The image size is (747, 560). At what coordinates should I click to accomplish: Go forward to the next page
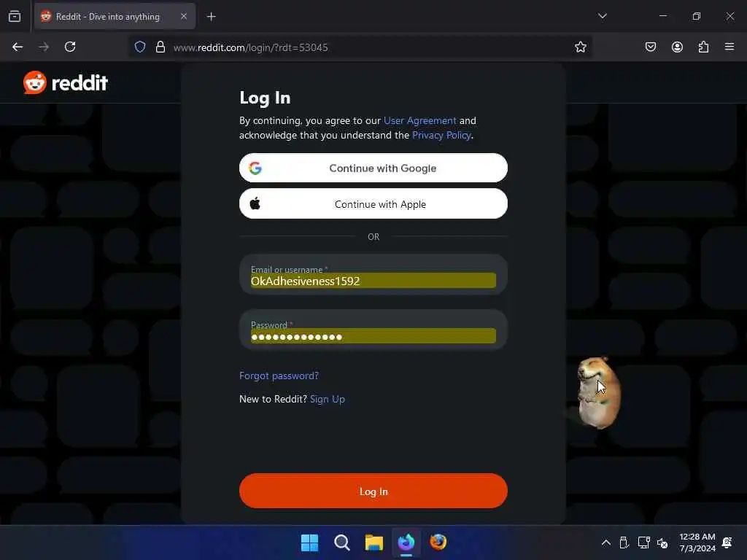tap(44, 47)
